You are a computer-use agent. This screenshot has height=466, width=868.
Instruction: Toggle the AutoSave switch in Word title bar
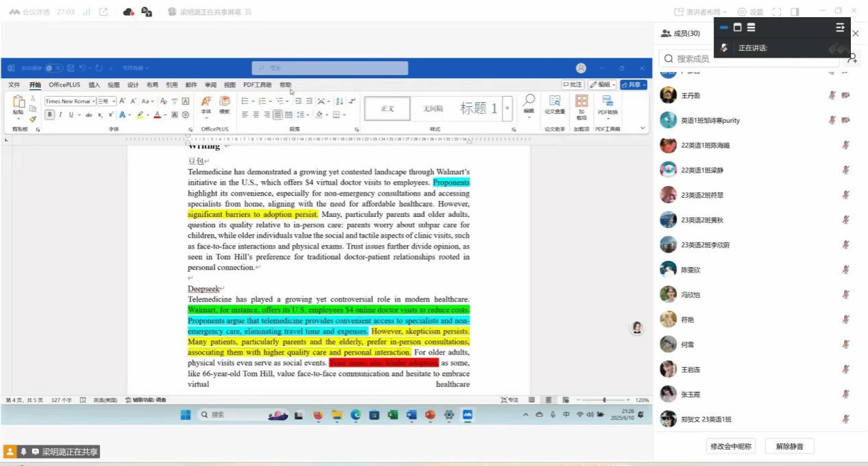pyautogui.click(x=54, y=68)
